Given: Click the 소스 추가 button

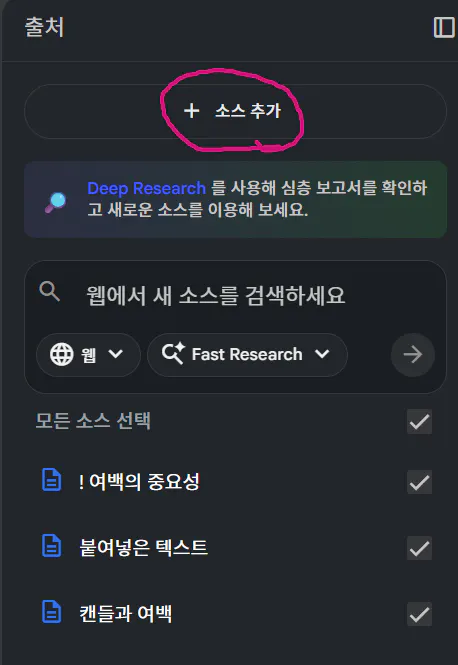Looking at the screenshot, I should click(235, 112).
